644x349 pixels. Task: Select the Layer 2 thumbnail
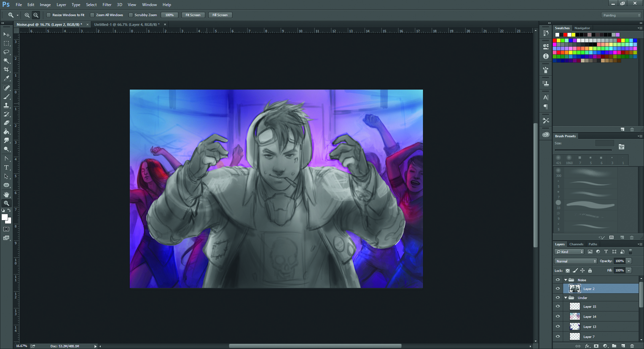tap(575, 289)
